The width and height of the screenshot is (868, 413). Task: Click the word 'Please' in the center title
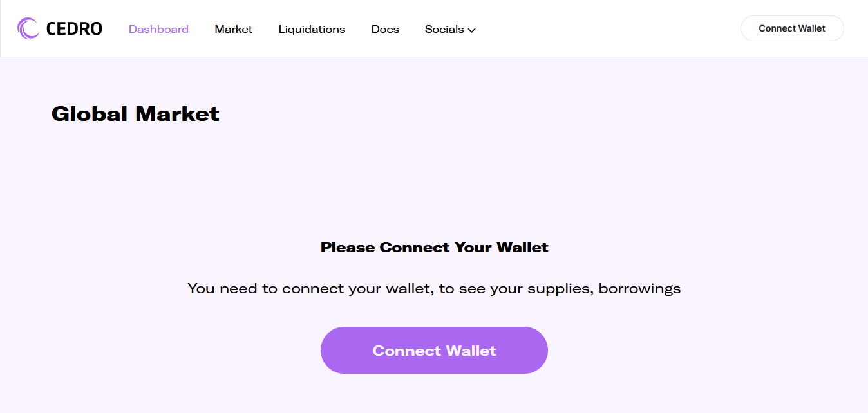(348, 248)
